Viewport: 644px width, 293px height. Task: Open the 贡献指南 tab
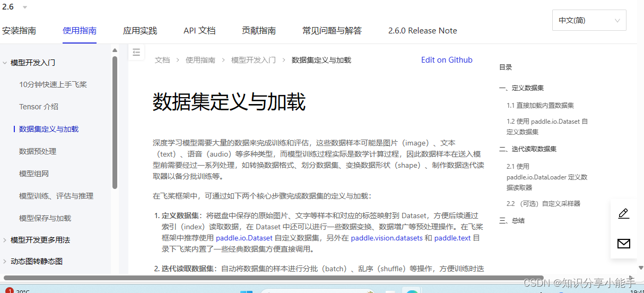point(259,31)
